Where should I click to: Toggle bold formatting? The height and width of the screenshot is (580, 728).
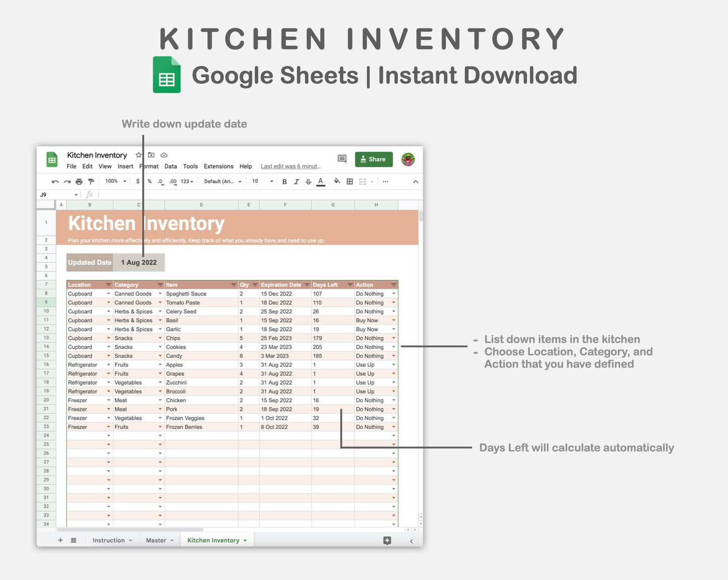[x=284, y=181]
